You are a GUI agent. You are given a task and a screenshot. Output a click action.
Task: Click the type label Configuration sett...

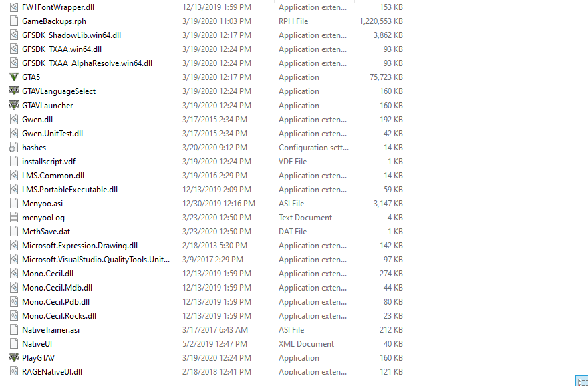[x=314, y=148]
